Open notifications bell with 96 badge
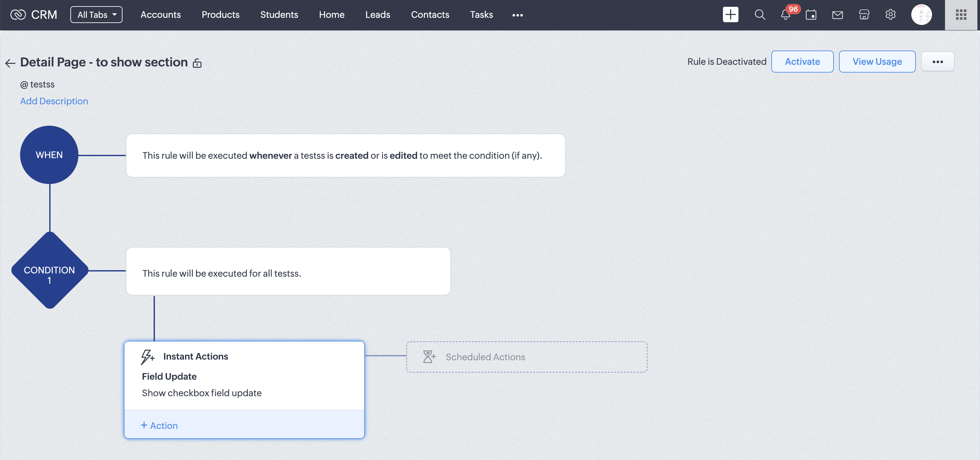The image size is (980, 460). tap(785, 15)
